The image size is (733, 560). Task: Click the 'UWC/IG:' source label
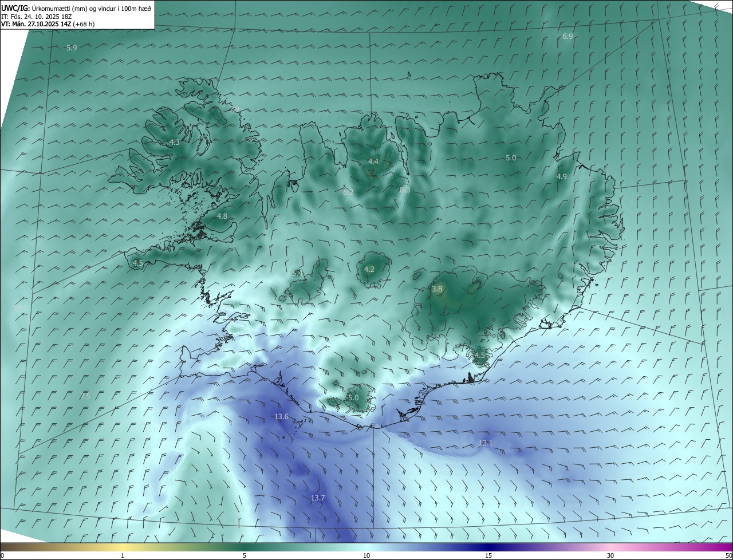15,7
